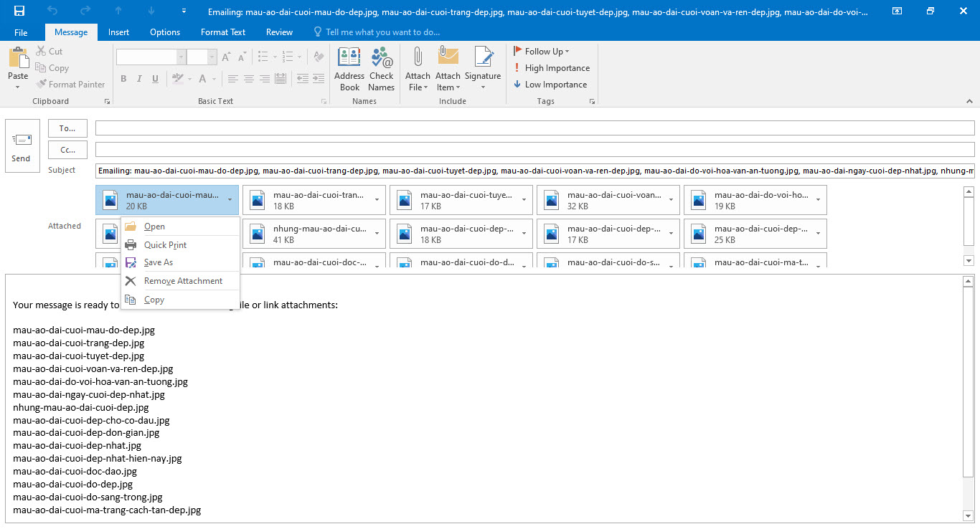Click the Attach File paperclip icon
This screenshot has height=529, width=980.
(x=418, y=57)
